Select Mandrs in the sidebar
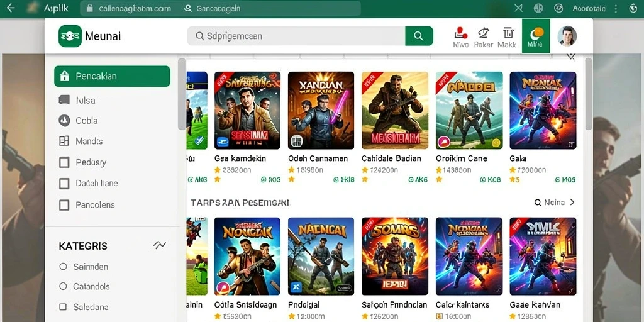Viewport: 644px width, 322px height. (x=81, y=142)
